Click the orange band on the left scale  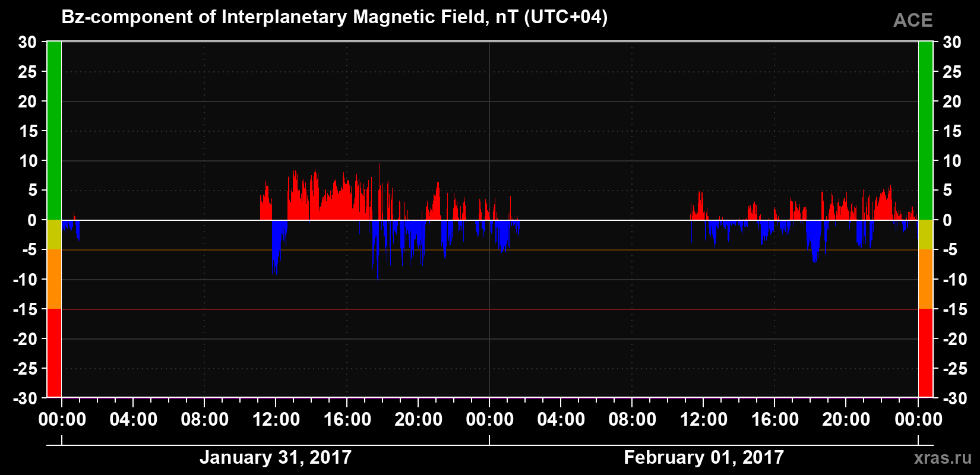click(54, 279)
